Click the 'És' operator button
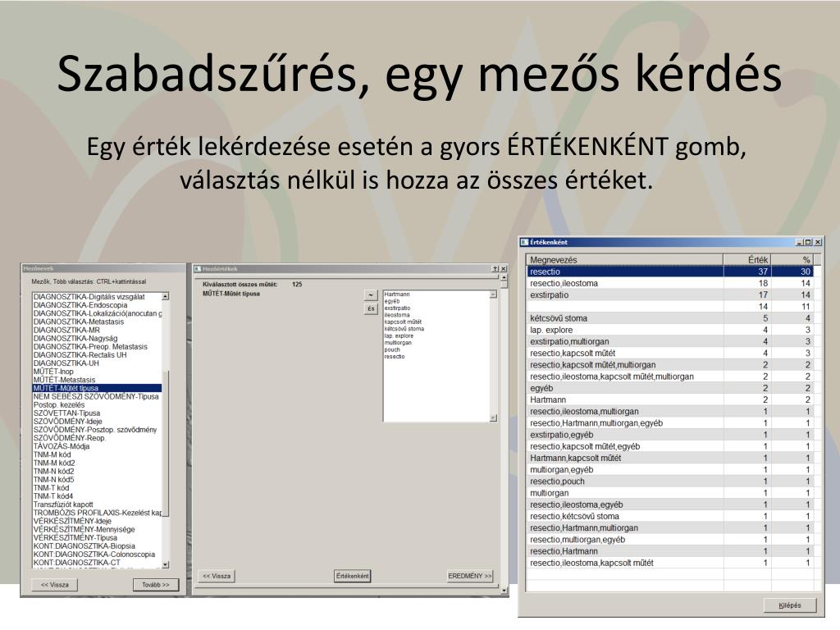Image resolution: width=840 pixels, height=630 pixels. [x=371, y=309]
